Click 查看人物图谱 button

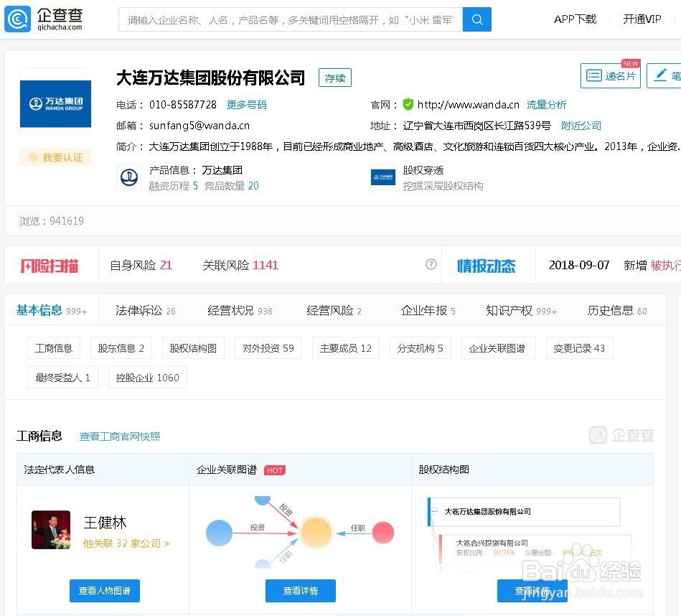tap(105, 591)
